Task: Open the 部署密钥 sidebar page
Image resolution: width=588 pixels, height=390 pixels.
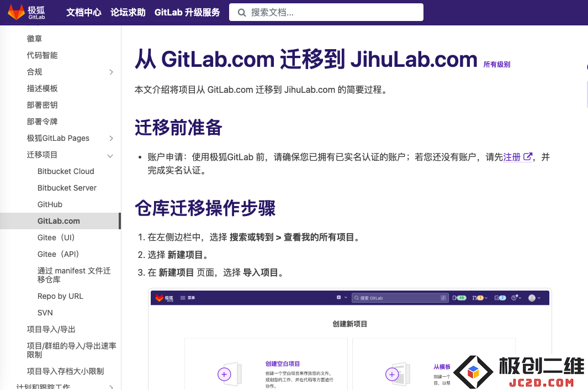Action: tap(42, 105)
